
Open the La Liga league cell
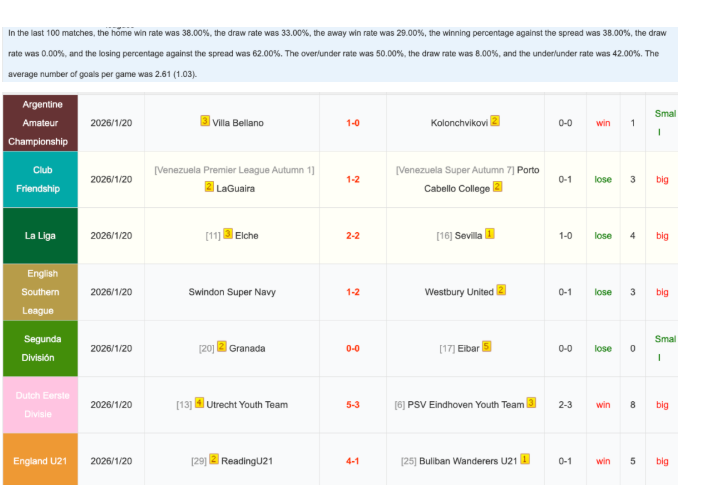click(38, 236)
